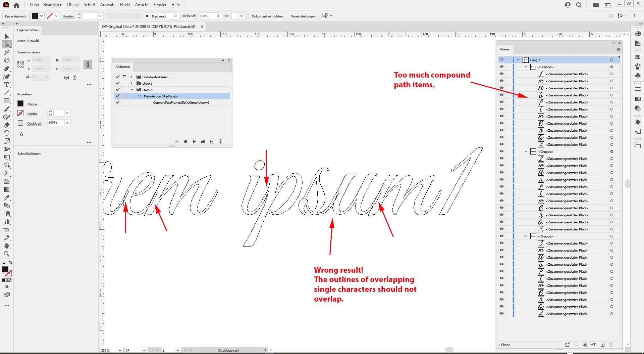Select the Hand tool
644x354 pixels.
7,246
